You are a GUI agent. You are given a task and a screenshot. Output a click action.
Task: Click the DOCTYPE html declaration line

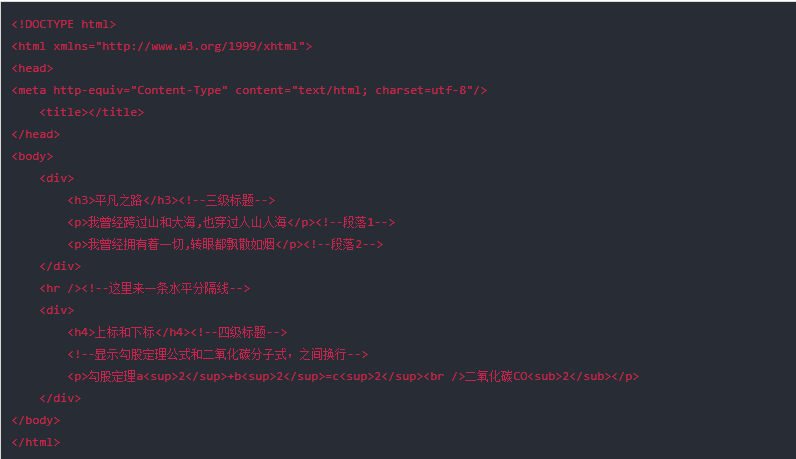(64, 24)
